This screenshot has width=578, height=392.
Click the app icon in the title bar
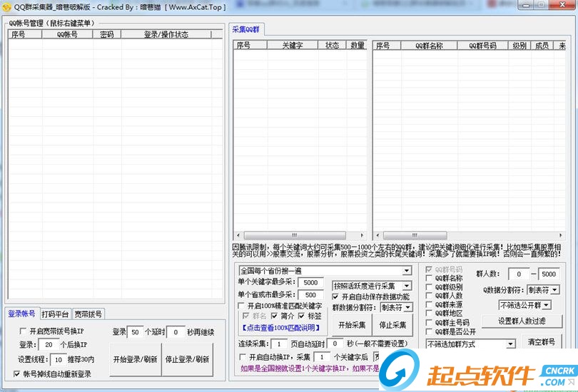click(6, 6)
